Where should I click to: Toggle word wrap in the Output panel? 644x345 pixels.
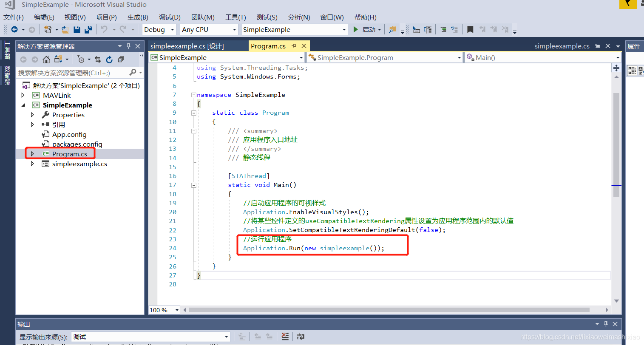pyautogui.click(x=301, y=337)
